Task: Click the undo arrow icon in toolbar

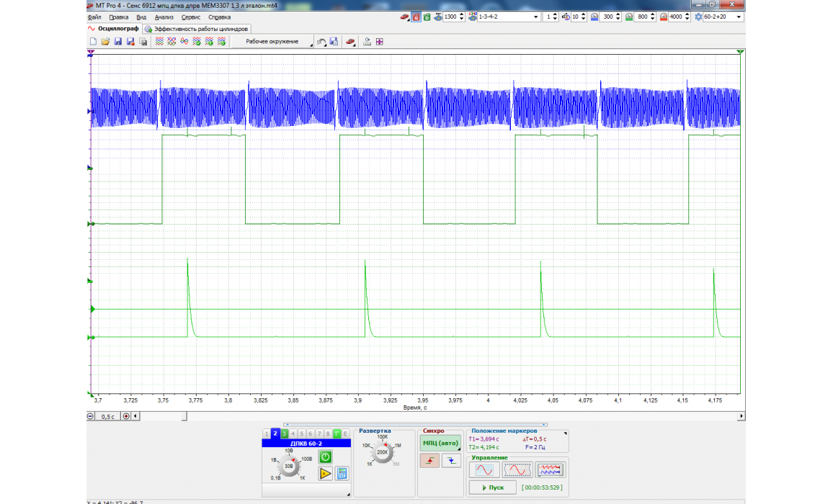Action: [321, 42]
